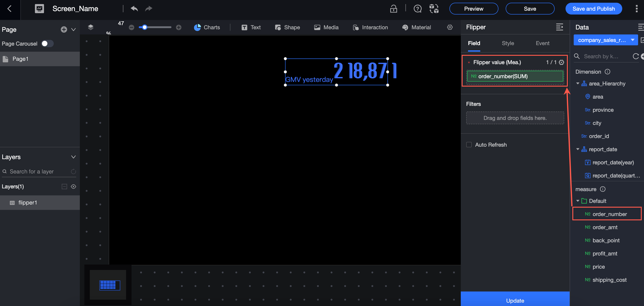This screenshot has height=306, width=644.
Task: Open the help question mark icon
Action: click(x=417, y=9)
